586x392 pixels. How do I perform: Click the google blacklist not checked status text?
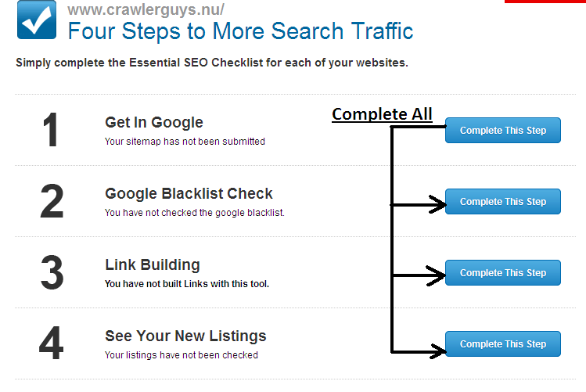[x=195, y=213]
